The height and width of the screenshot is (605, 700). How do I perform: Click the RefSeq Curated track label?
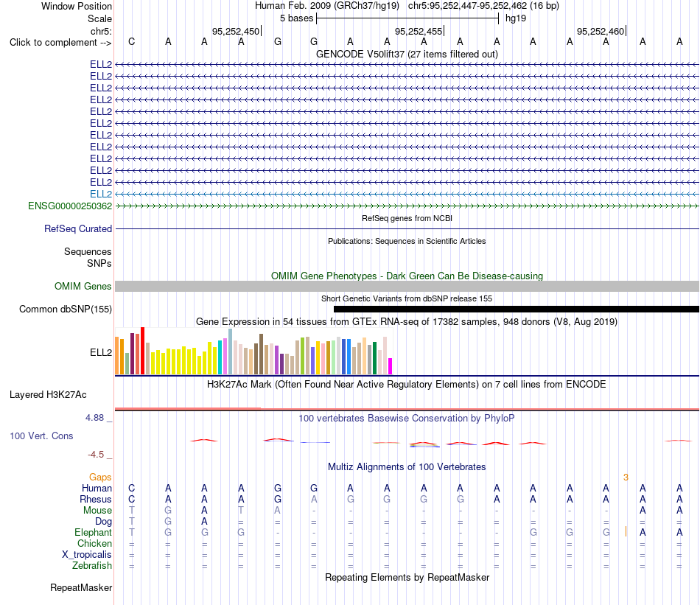point(78,228)
